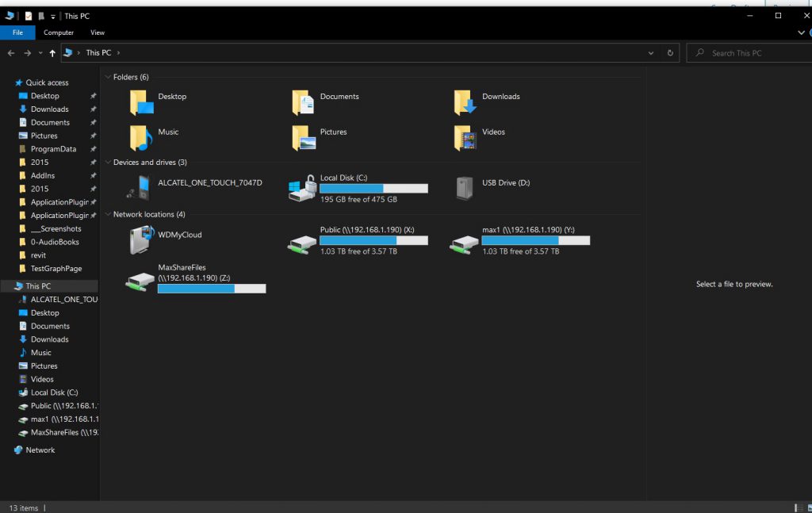Open the WDMyCloud network location
Screen dimensions: 812x513
140,239
